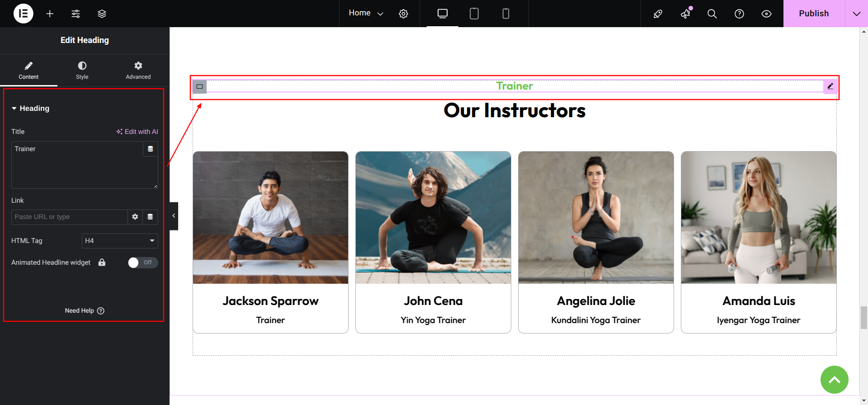Click the pencil edit icon on Trainer heading
Screen dimensions: 868x405
[x=830, y=86]
